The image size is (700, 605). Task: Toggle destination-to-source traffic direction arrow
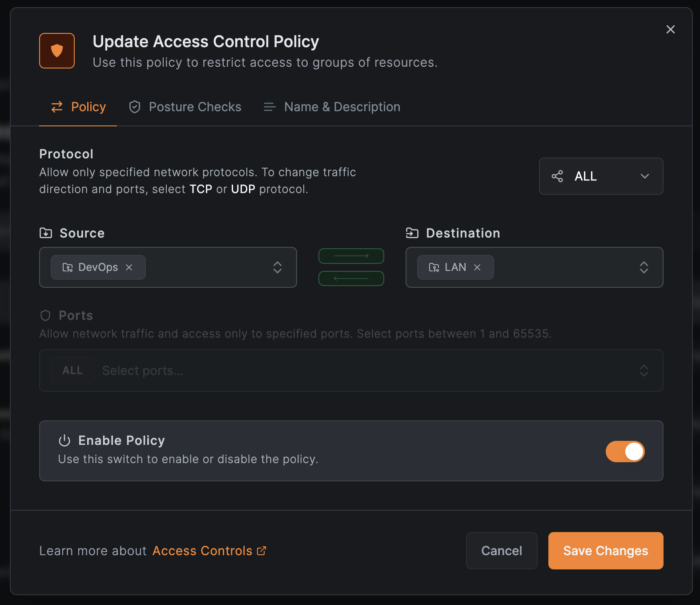[x=351, y=279]
